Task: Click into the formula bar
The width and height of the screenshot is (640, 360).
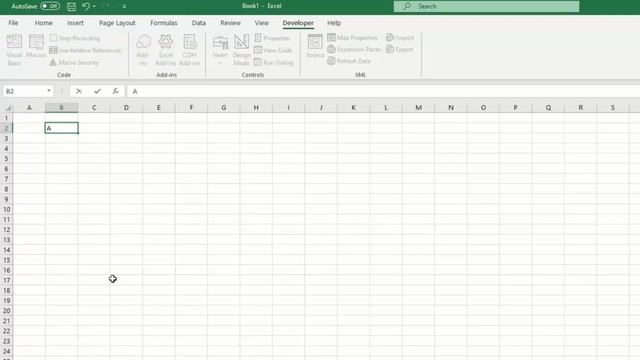Action: (384, 91)
